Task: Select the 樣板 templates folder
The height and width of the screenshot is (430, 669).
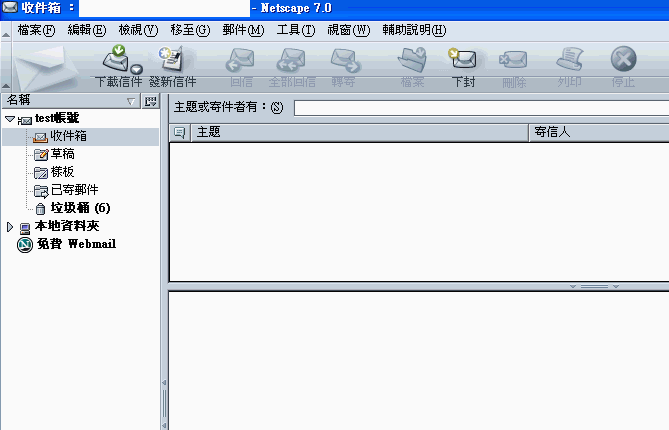Action: (x=62, y=172)
